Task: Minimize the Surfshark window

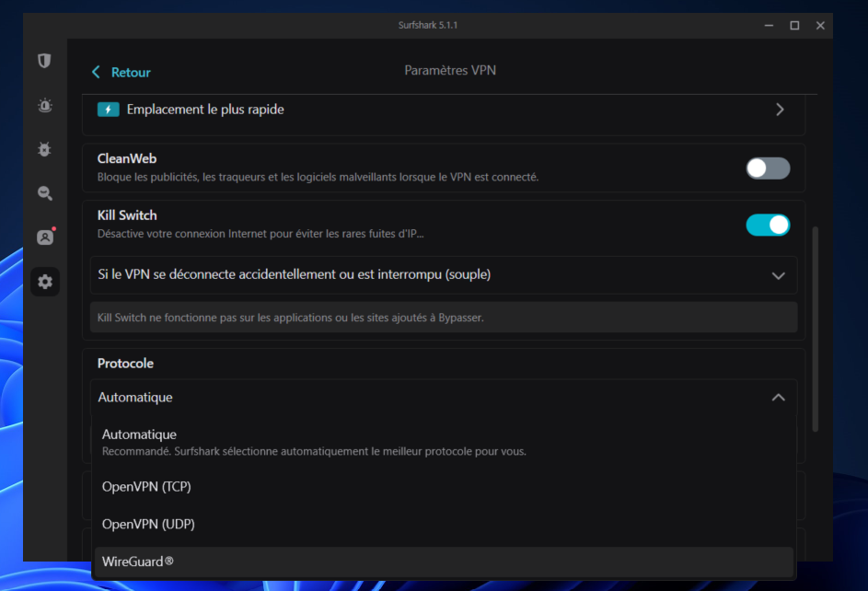Action: click(769, 26)
